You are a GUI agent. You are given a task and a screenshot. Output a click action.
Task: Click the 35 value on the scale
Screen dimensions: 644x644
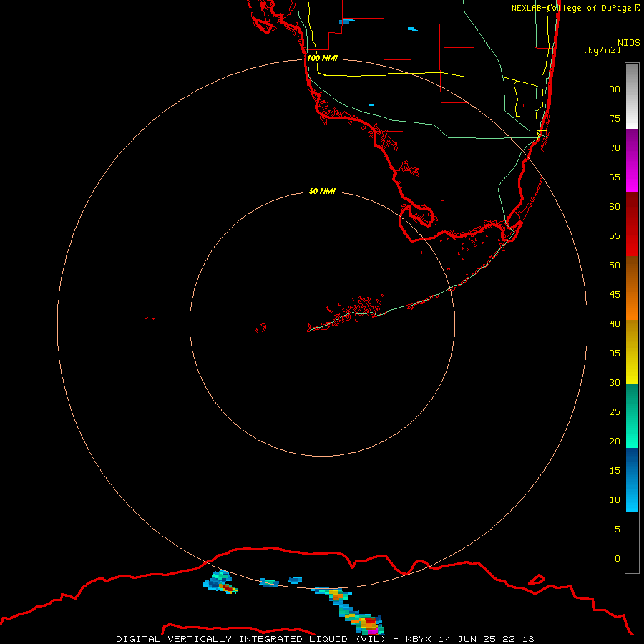point(615,353)
